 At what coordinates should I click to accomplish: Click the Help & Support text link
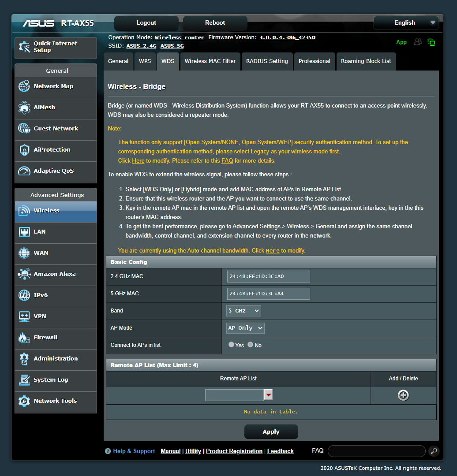point(134,451)
